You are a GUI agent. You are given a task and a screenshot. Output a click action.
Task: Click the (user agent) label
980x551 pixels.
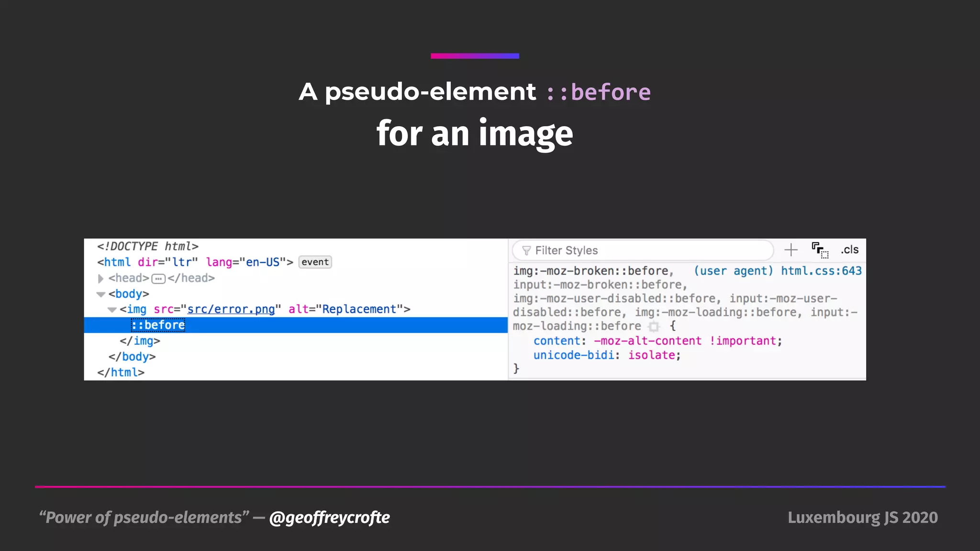pyautogui.click(x=734, y=271)
